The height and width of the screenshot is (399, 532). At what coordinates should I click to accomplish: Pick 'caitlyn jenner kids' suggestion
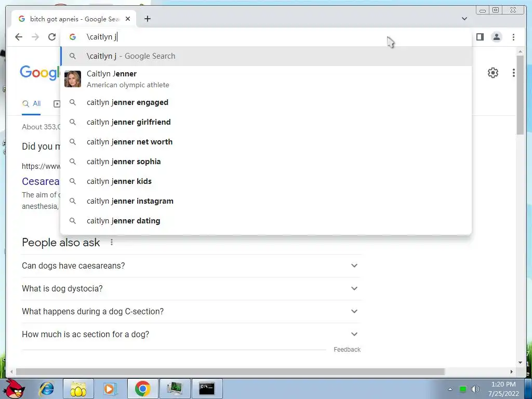point(266,181)
